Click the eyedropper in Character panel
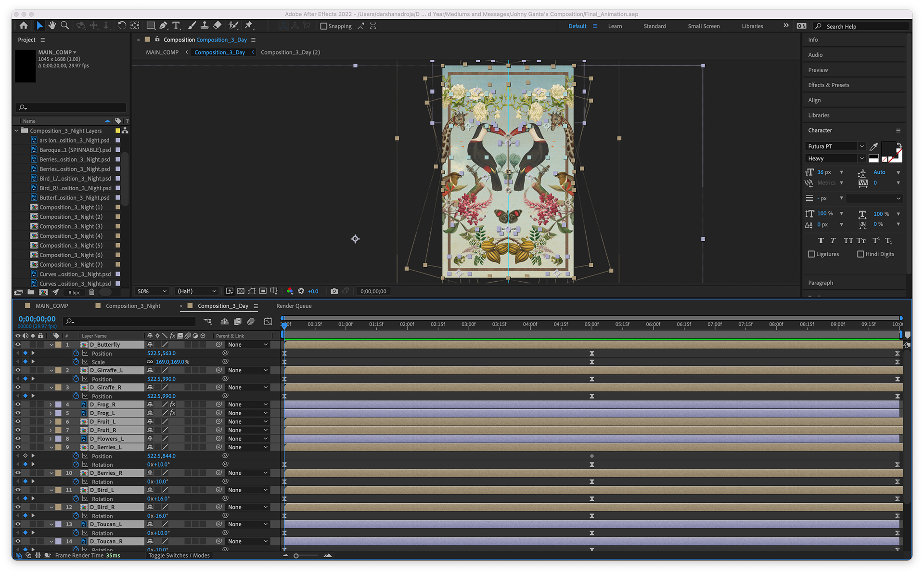This screenshot has height=574, width=924. pyautogui.click(x=874, y=146)
